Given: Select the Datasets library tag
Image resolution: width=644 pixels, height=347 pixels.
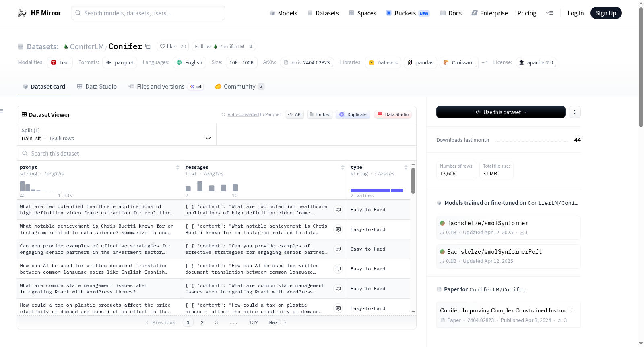Looking at the screenshot, I should (383, 63).
